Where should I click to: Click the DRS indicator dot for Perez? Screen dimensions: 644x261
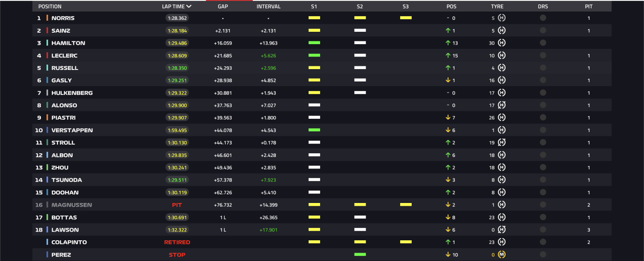pyautogui.click(x=543, y=254)
